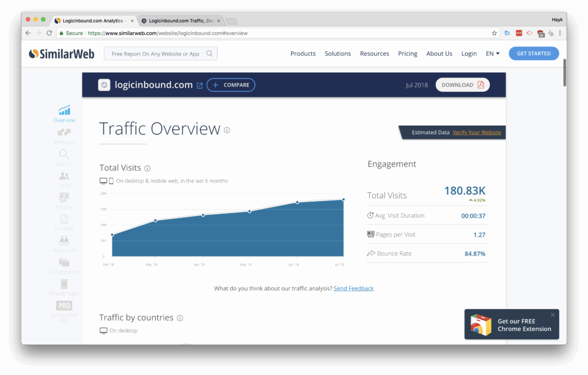Image resolution: width=588 pixels, height=375 pixels.
Task: Open the Competitors sidebar section
Action: point(64,266)
